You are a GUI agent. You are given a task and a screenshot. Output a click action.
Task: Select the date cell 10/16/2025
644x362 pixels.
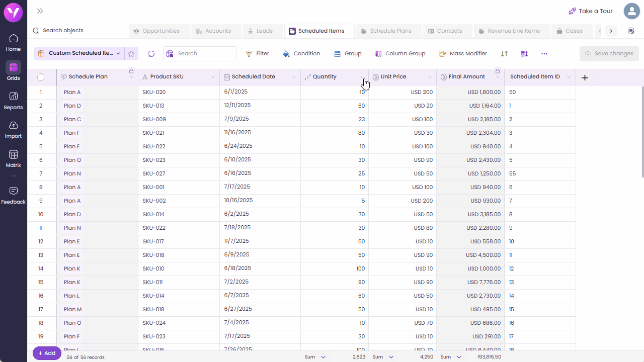pos(260,201)
